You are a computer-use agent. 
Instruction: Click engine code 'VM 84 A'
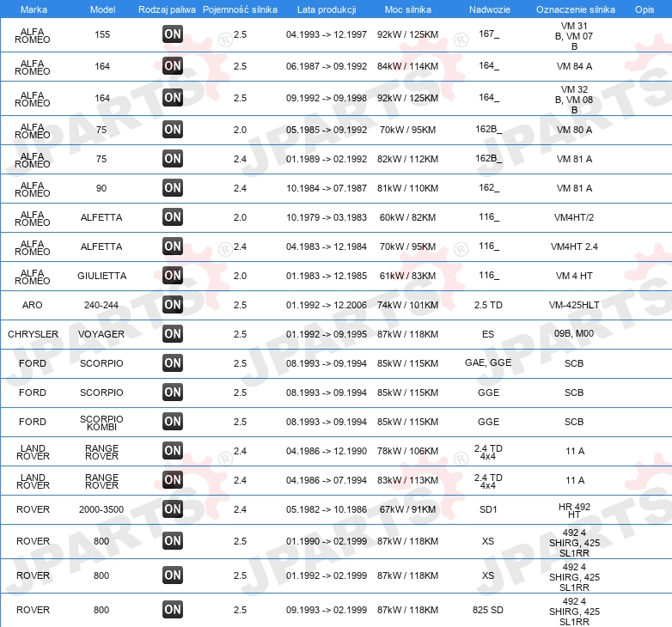click(574, 66)
